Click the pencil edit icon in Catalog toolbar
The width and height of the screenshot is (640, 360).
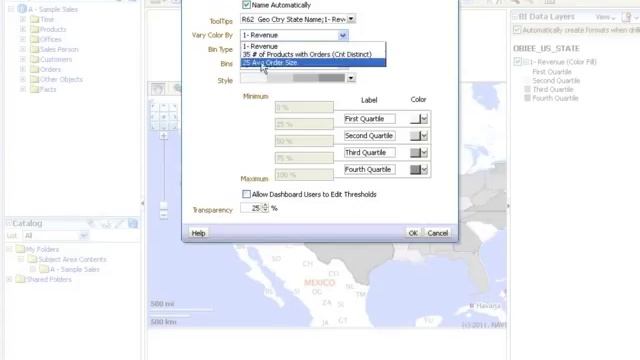click(x=119, y=224)
